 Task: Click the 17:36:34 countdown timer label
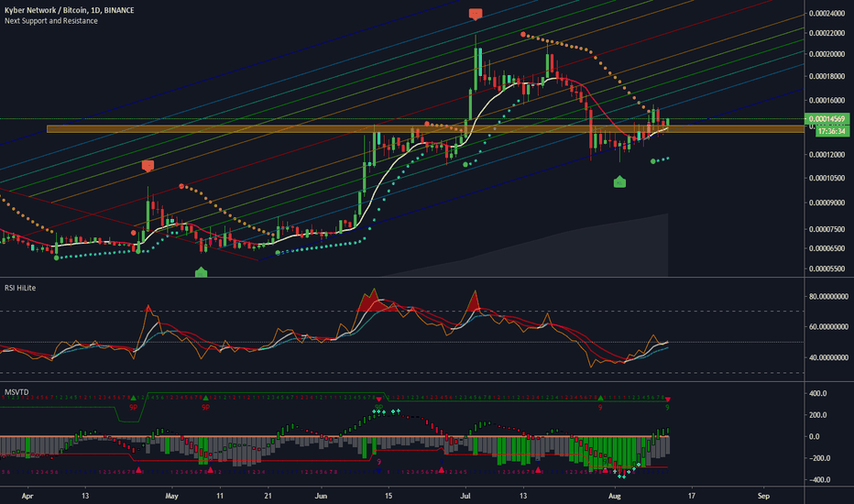pos(832,131)
